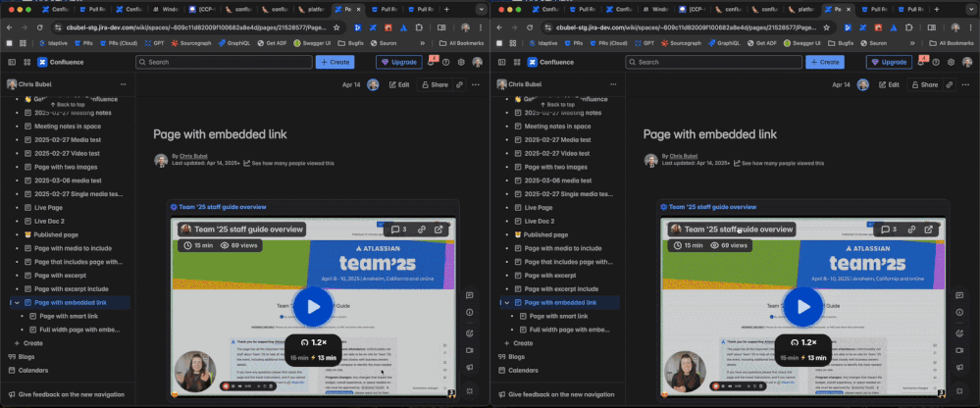Click 1.2× playback speed badge in right window

pyautogui.click(x=803, y=342)
